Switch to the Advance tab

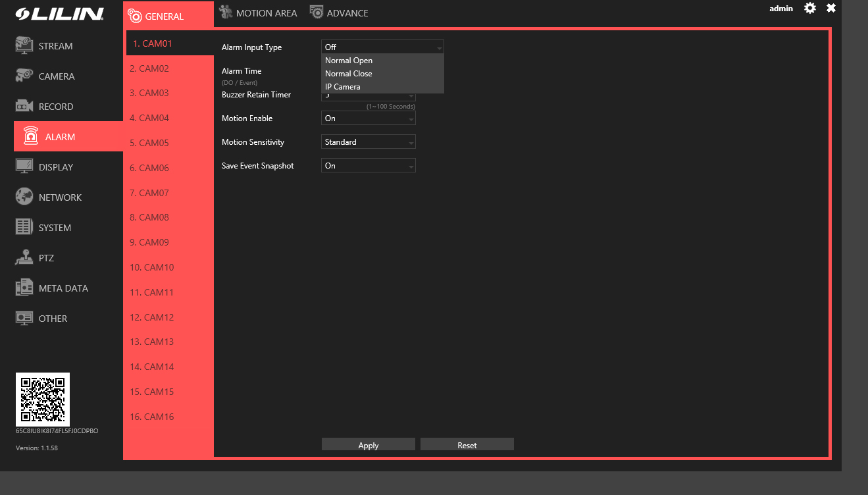click(x=339, y=13)
